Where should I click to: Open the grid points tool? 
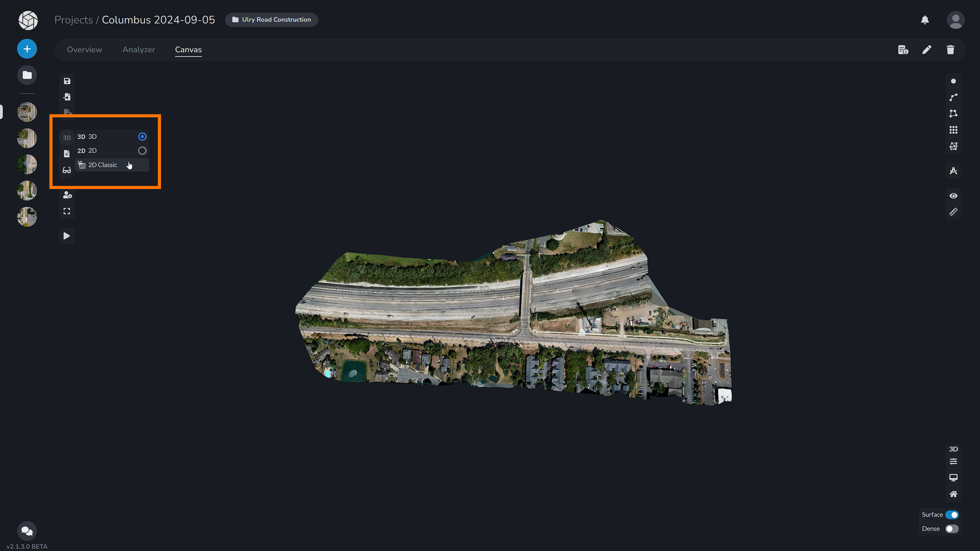pos(953,130)
